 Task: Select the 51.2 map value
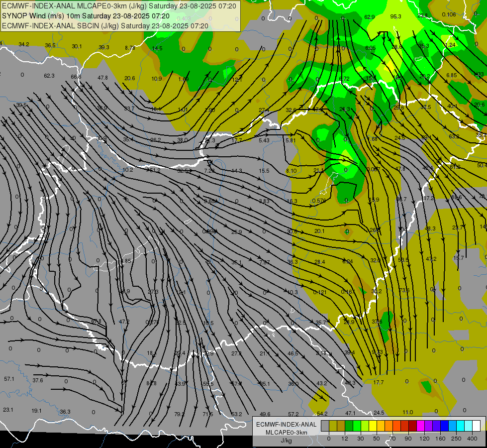pos(155,170)
